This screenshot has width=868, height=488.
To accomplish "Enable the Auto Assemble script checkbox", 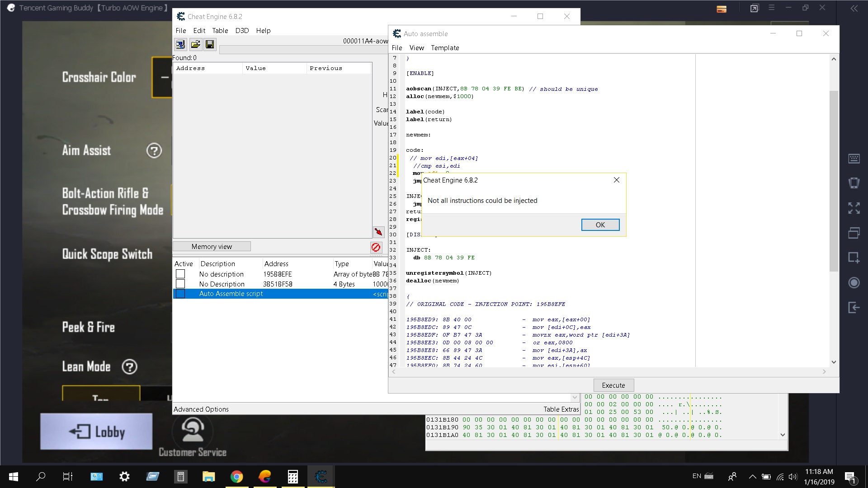I will [180, 294].
